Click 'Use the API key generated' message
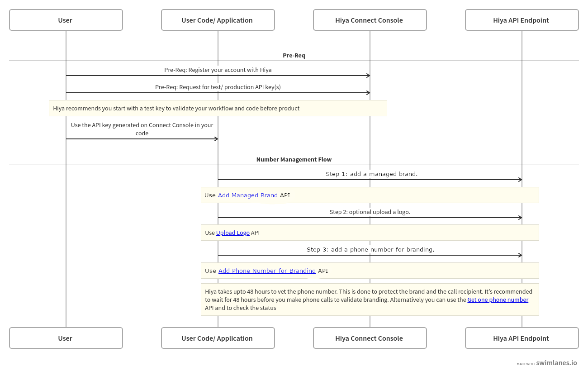This screenshot has height=376, width=588. pos(142,129)
